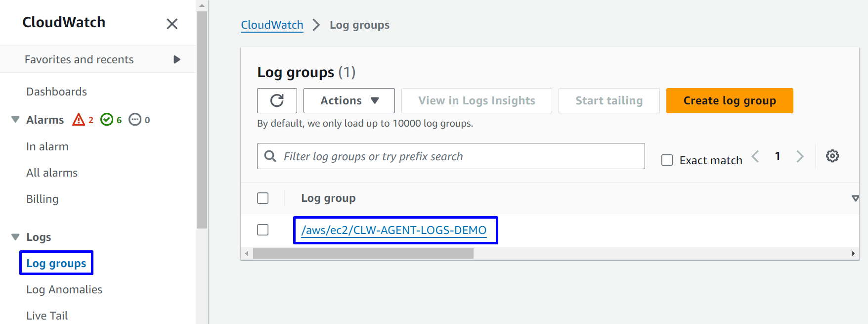Select all log groups header checkbox

pos(263,198)
